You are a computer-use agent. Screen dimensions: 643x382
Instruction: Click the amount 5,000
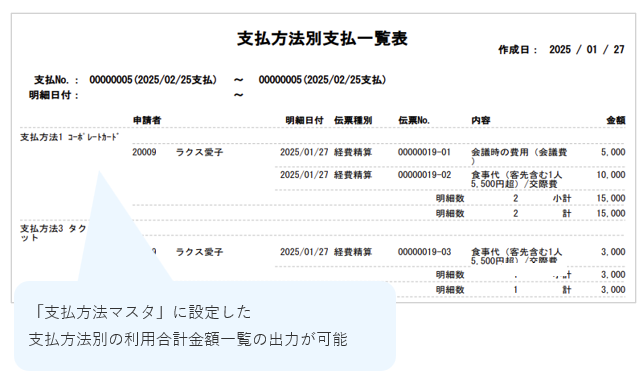[x=613, y=152]
